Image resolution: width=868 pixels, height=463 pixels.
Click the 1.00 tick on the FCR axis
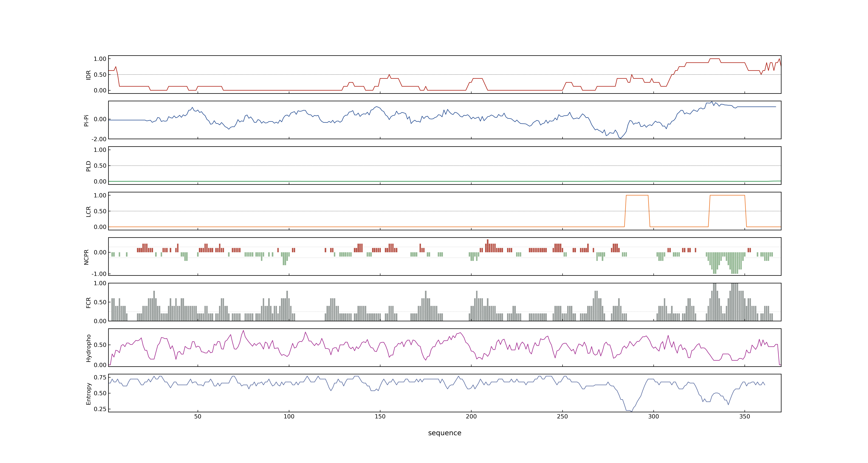point(100,283)
